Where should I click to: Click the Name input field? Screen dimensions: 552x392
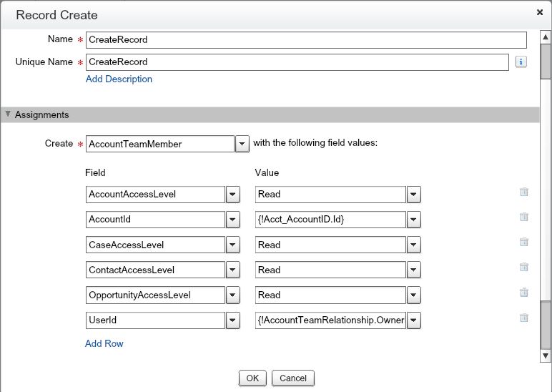[x=306, y=40]
